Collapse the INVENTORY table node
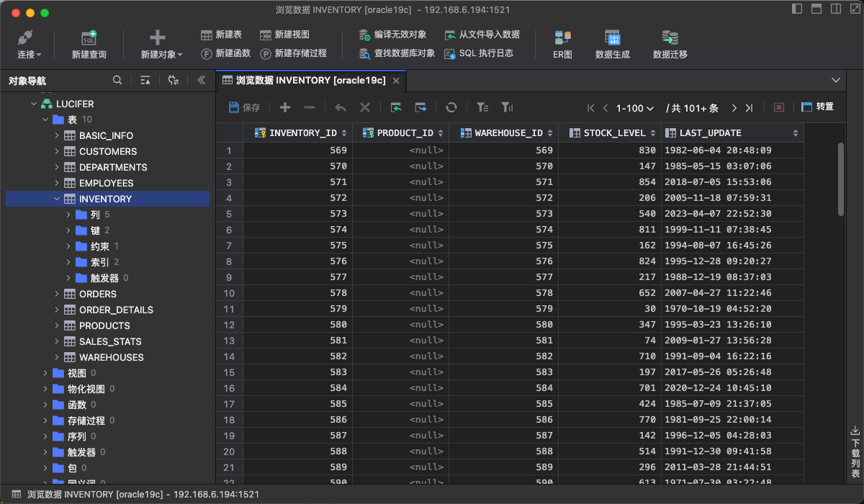Screen dimensions: 864x504 [57, 199]
